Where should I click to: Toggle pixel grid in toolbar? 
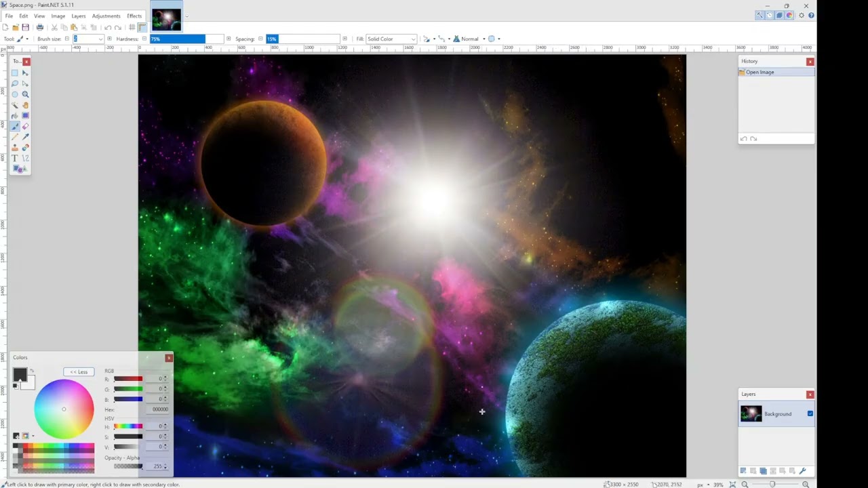pos(132,27)
